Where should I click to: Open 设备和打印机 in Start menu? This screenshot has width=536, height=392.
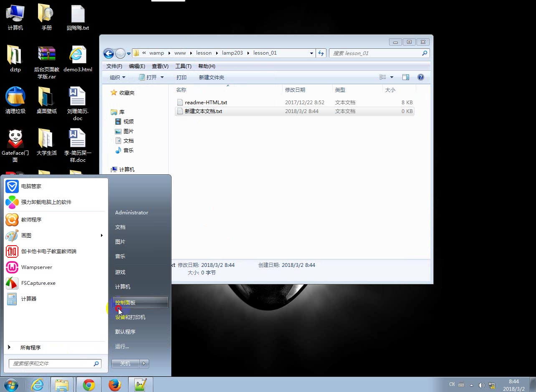140,317
